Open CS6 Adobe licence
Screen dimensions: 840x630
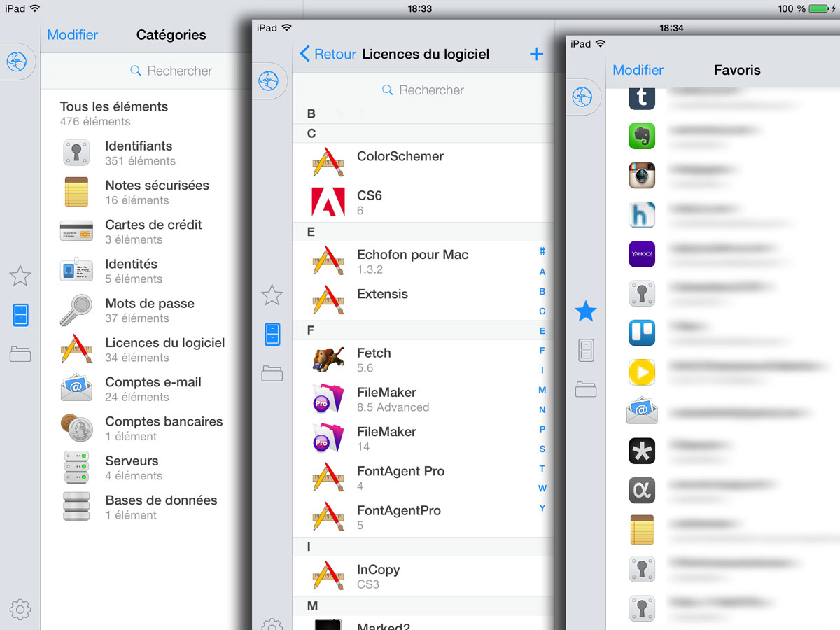point(423,202)
